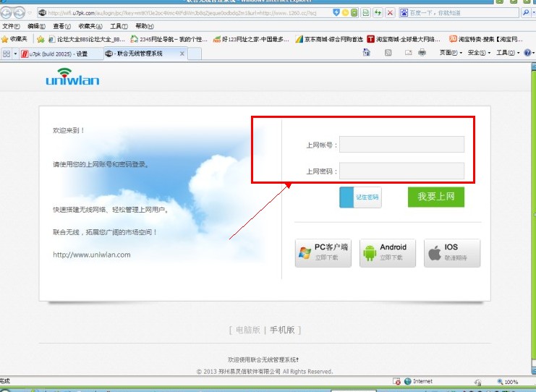Click the uniwlan logo
This screenshot has width=536, height=392.
pos(72,77)
